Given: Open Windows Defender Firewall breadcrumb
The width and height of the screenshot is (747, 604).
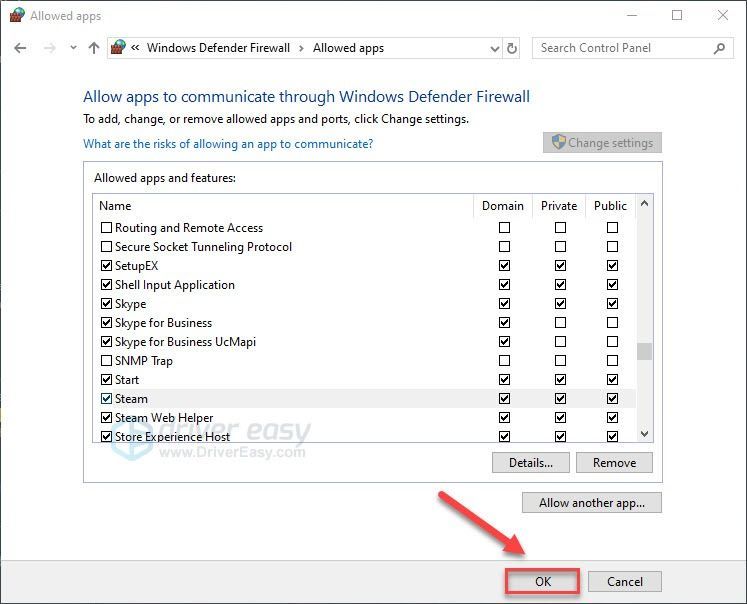Looking at the screenshot, I should click(x=218, y=48).
